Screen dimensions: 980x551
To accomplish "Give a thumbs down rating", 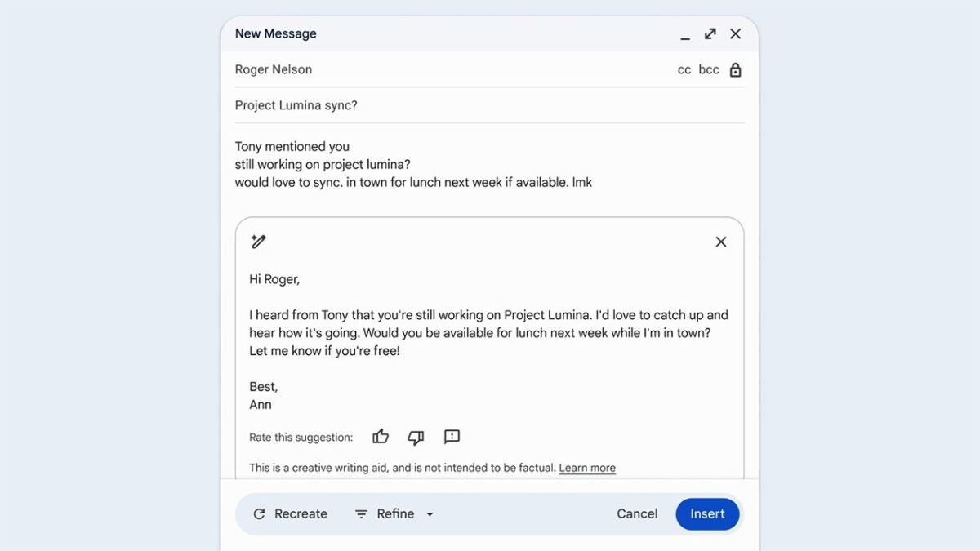I will coord(416,438).
